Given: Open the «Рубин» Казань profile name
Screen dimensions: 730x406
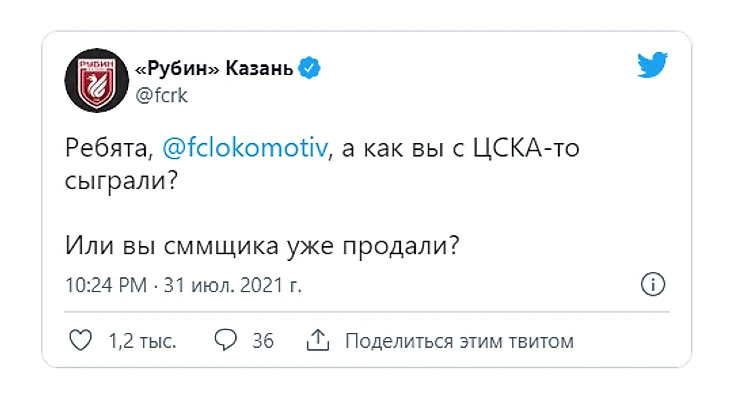Looking at the screenshot, I should [x=212, y=69].
